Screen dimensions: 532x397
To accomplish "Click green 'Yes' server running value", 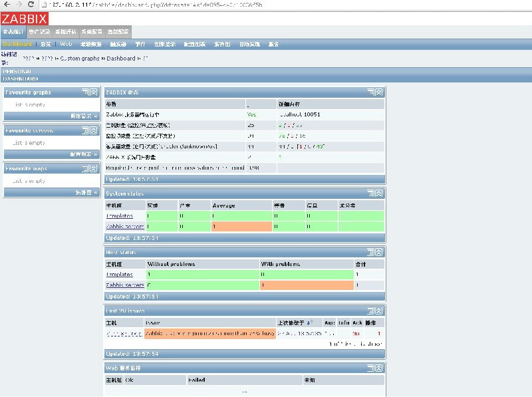I will point(252,114).
